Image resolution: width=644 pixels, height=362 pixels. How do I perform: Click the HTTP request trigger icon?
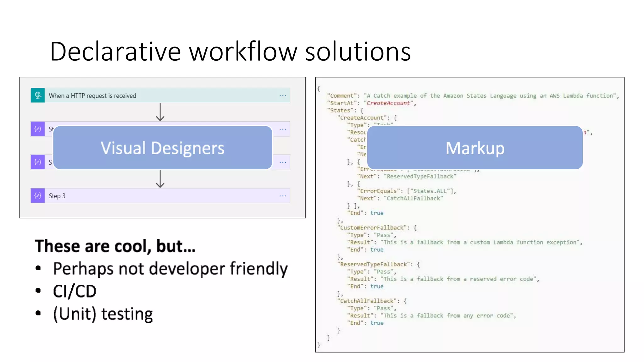pos(38,95)
